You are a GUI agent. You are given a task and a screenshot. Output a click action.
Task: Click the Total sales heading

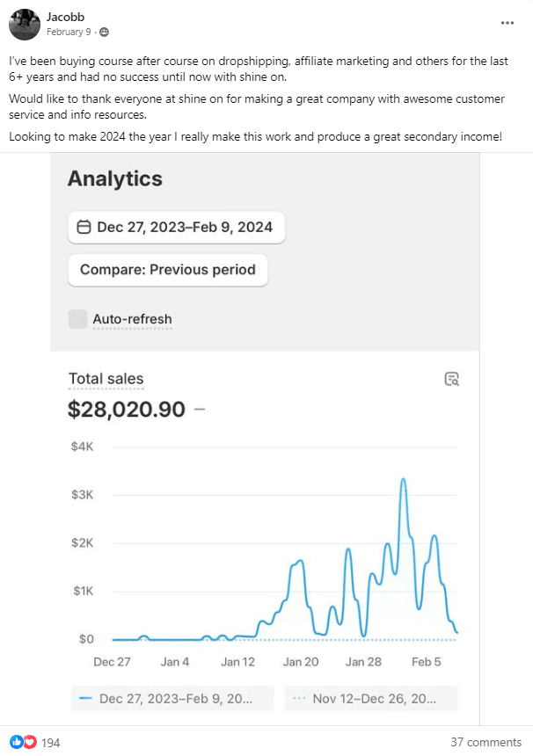[106, 380]
